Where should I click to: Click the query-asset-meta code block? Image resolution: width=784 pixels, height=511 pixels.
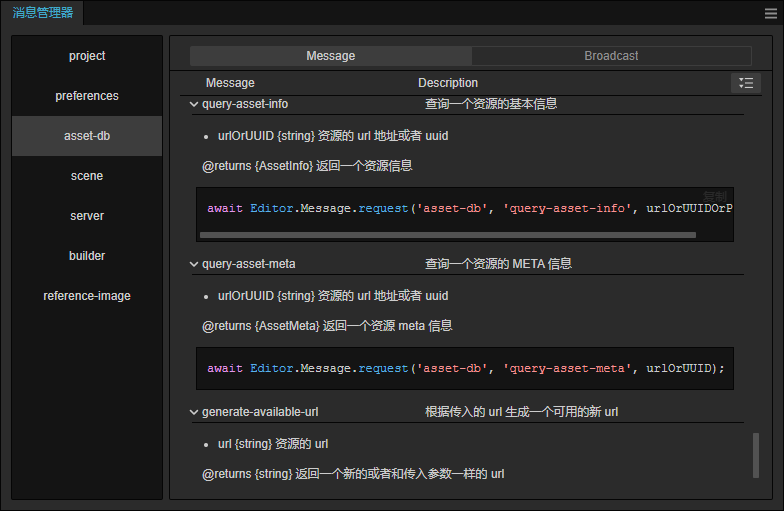point(465,368)
